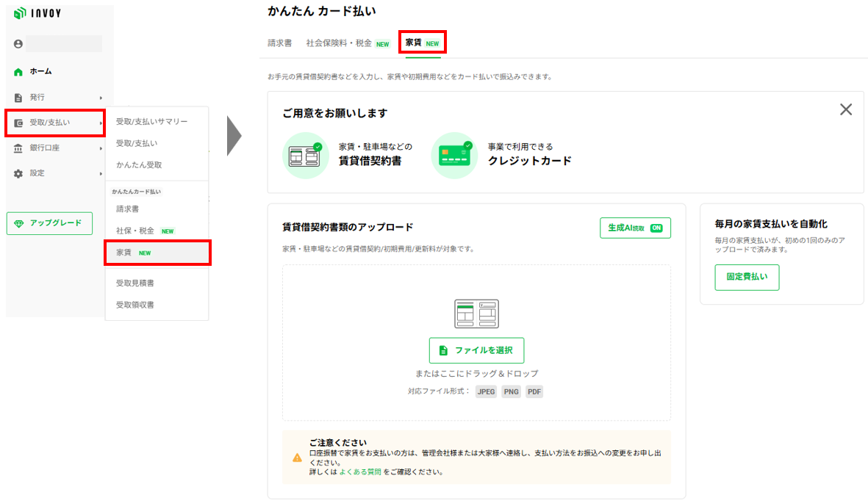Click the contract upload illustration icon
The width and height of the screenshot is (868, 503).
tap(476, 314)
